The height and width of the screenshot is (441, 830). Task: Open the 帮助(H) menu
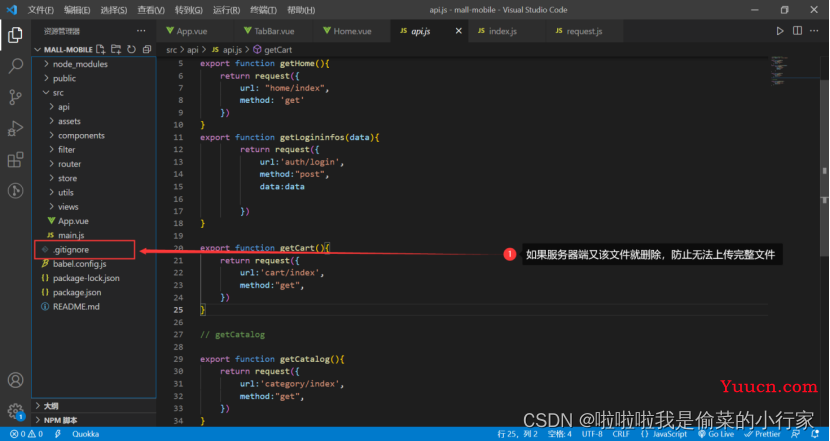click(x=301, y=10)
